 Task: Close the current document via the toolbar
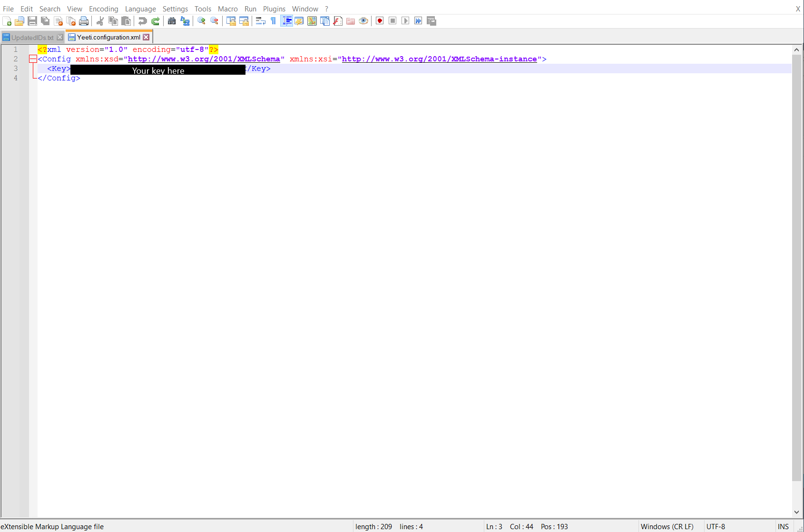(x=58, y=21)
